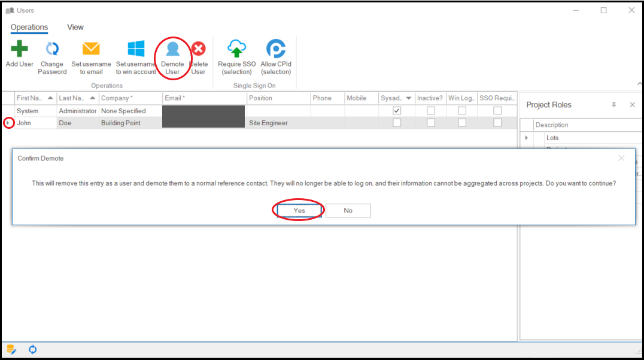Click Set username to win account icon
This screenshot has width=644, height=360.
point(136,49)
